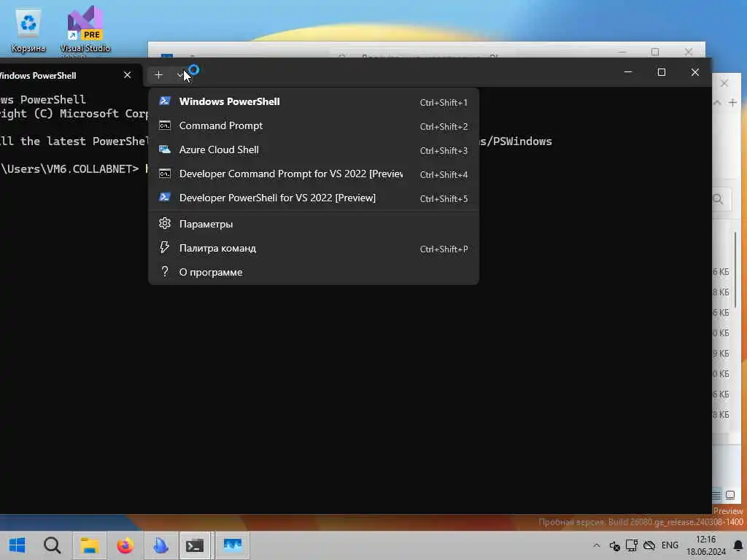Click the search icon in background window
Viewport: 747px width, 560px height.
[719, 199]
